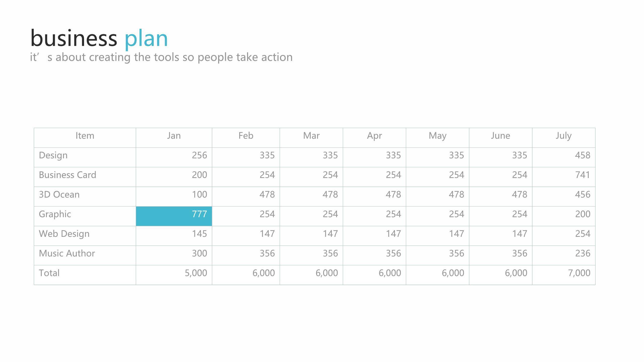Select the 5,000 total cell for Jan
The height and width of the screenshot is (362, 644).
[x=196, y=273]
